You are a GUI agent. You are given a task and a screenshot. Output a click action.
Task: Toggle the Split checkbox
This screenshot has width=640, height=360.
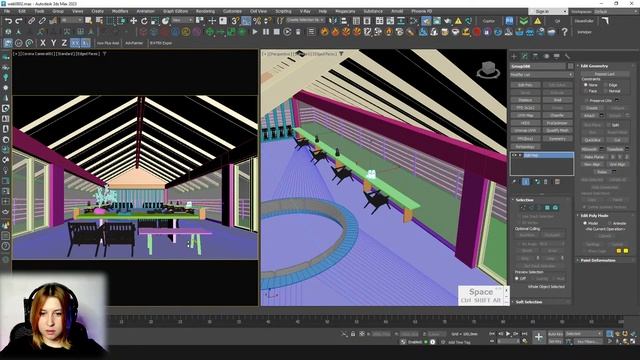[x=609, y=125]
